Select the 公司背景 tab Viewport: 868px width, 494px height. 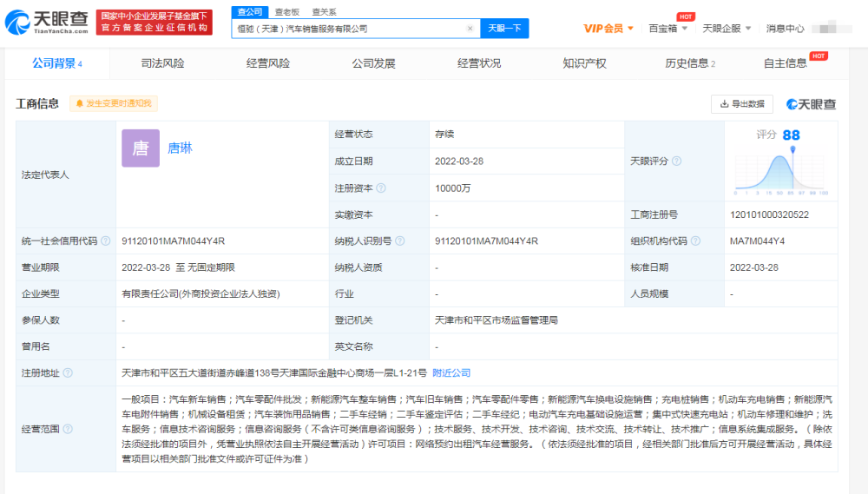[x=57, y=63]
